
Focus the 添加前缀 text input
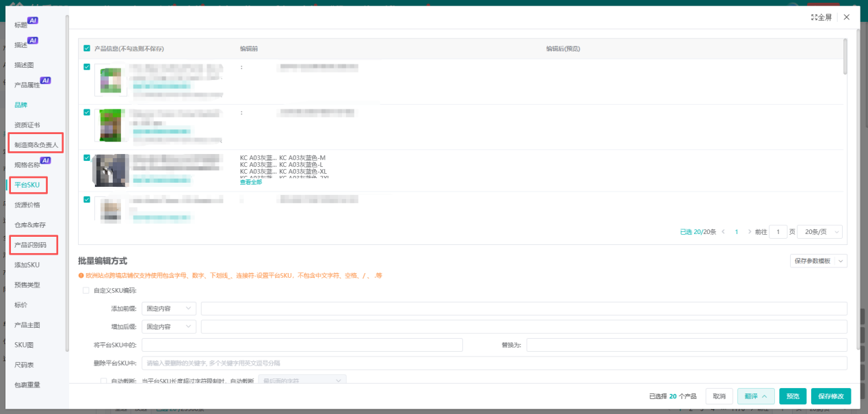pyautogui.click(x=524, y=309)
